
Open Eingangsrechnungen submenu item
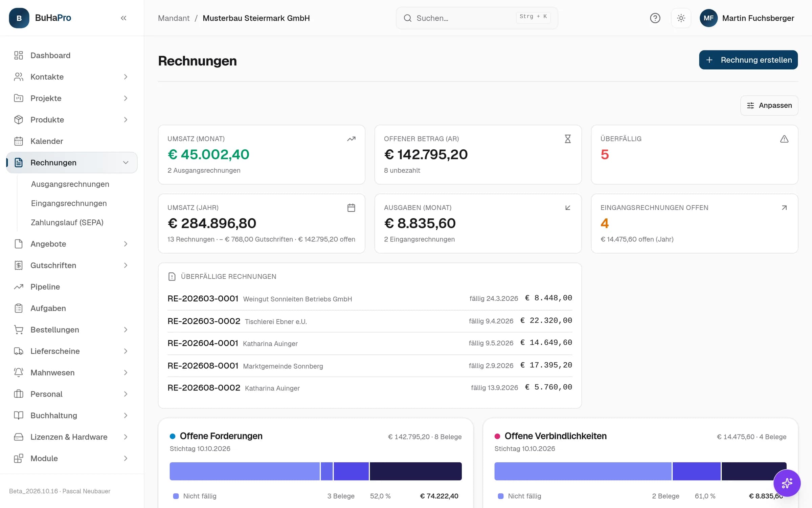click(69, 203)
